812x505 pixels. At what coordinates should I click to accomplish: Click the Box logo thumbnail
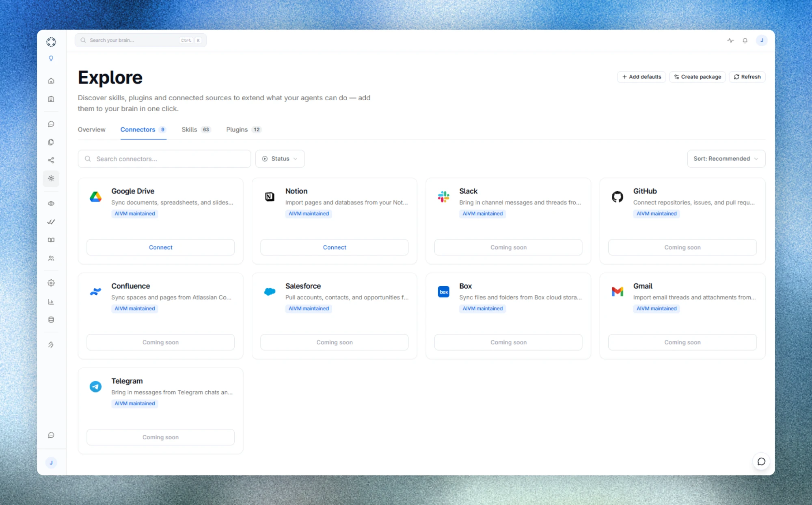coord(443,292)
